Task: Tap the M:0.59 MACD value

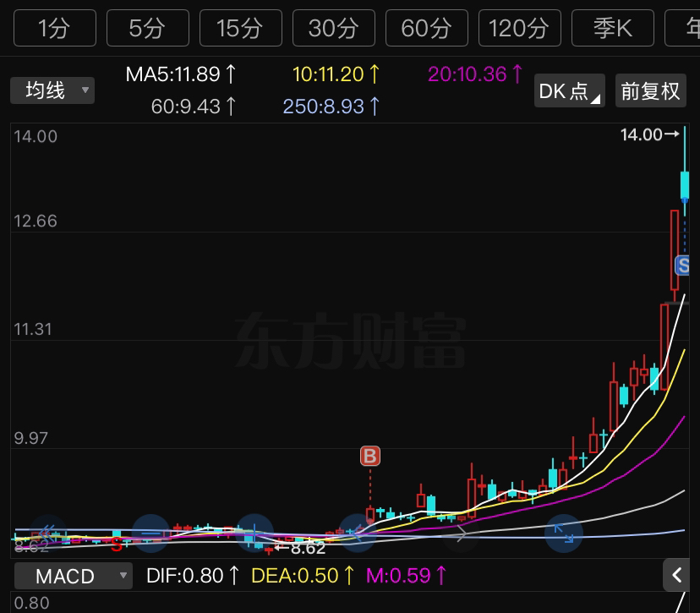Action: (407, 576)
